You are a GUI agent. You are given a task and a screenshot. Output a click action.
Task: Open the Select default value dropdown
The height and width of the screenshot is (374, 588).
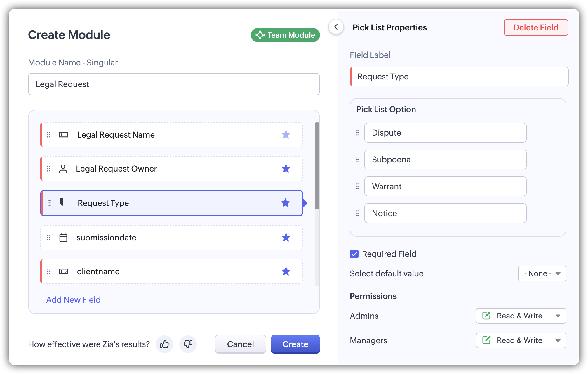coord(542,273)
